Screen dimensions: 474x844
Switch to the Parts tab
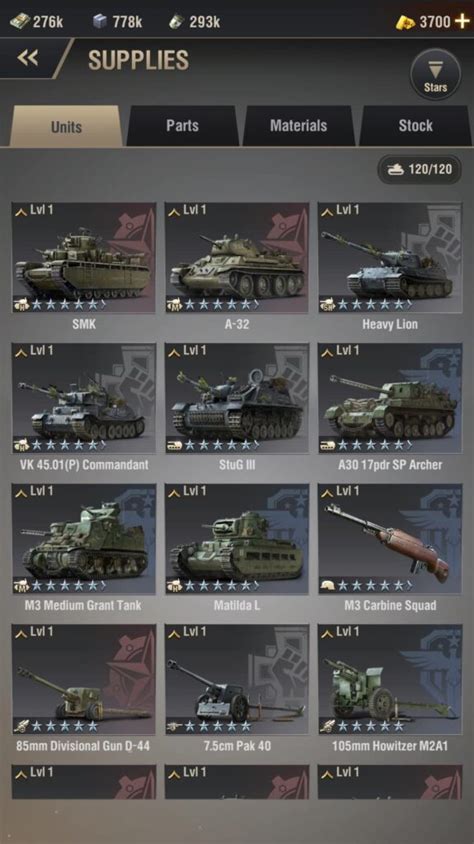pyautogui.click(x=182, y=125)
